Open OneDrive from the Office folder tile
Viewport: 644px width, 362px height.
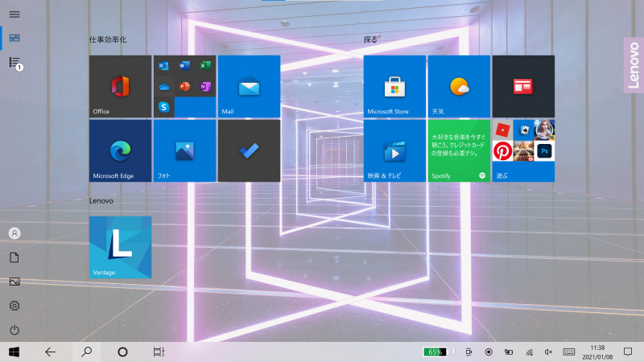pyautogui.click(x=163, y=87)
